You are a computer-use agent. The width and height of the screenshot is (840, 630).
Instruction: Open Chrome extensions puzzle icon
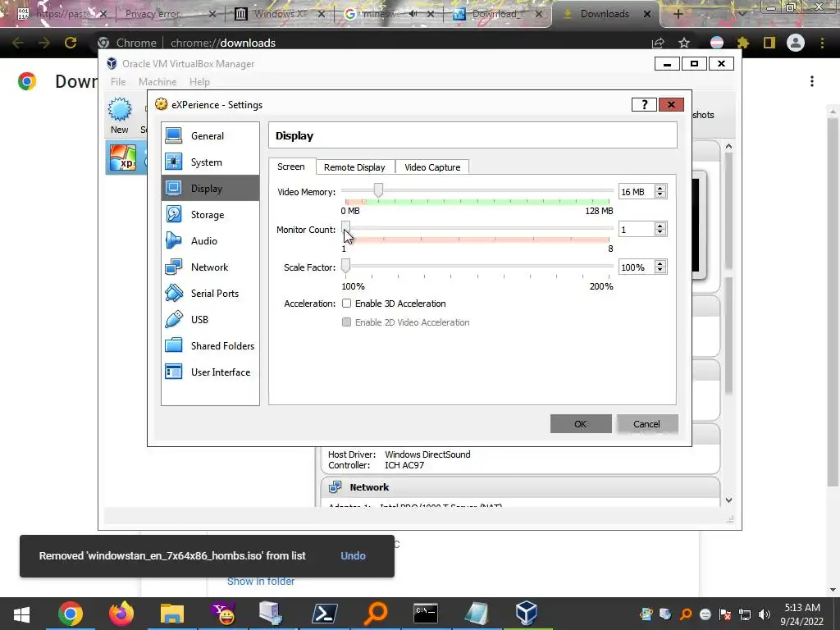pyautogui.click(x=742, y=43)
